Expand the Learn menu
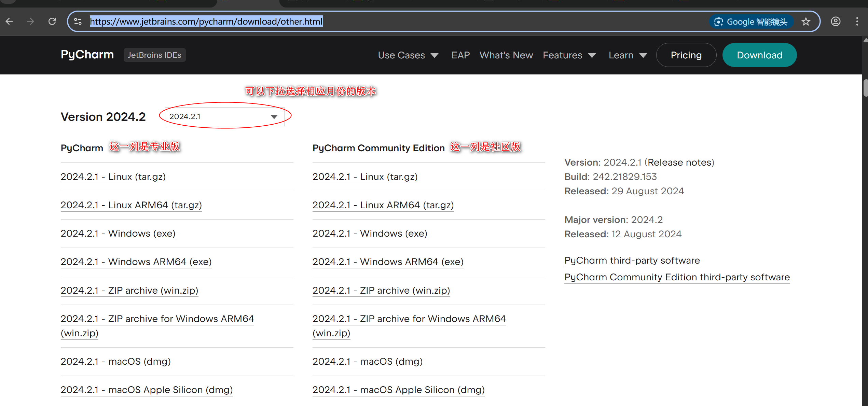This screenshot has width=868, height=406. click(x=628, y=55)
